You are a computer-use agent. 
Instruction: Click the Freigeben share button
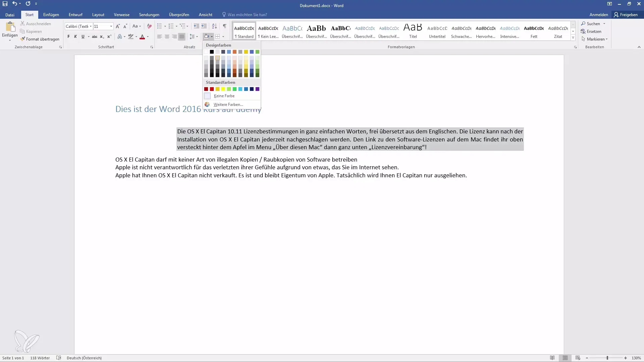point(626,15)
